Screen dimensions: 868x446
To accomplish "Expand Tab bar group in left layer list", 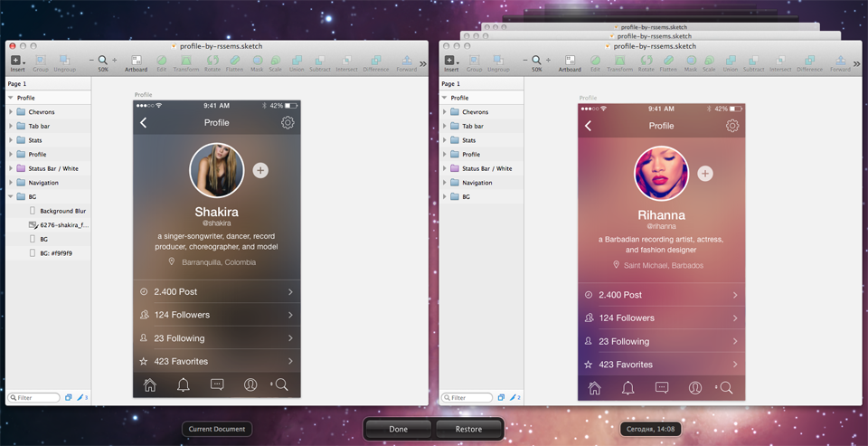I will [x=11, y=127].
